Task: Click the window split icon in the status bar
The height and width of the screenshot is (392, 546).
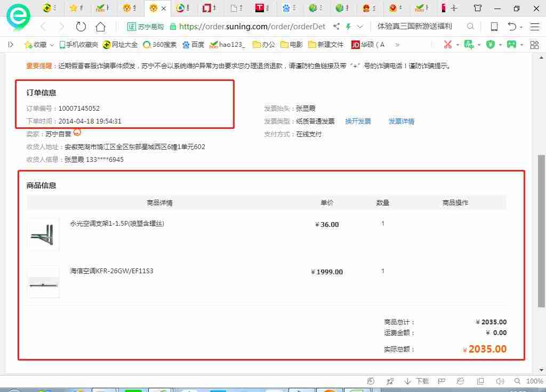Action: [480, 381]
